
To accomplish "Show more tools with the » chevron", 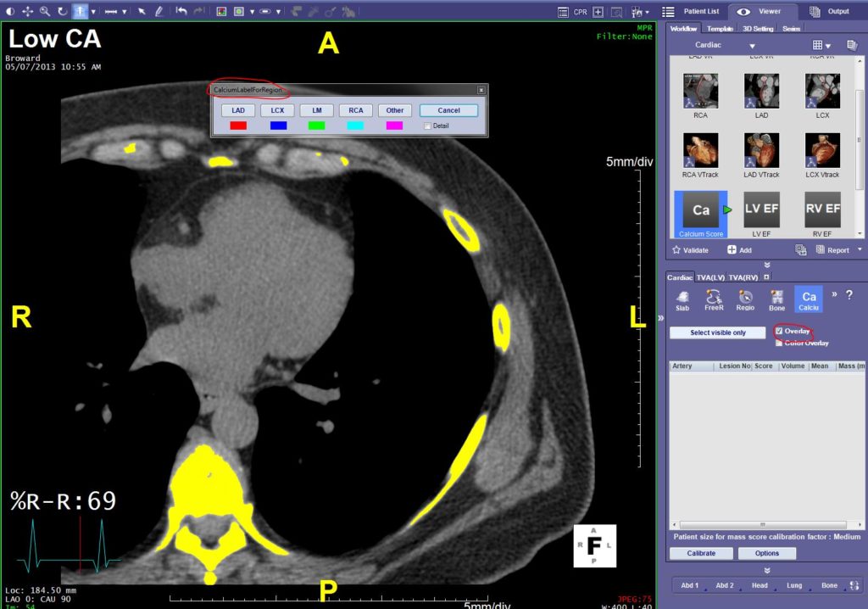I will (x=834, y=295).
